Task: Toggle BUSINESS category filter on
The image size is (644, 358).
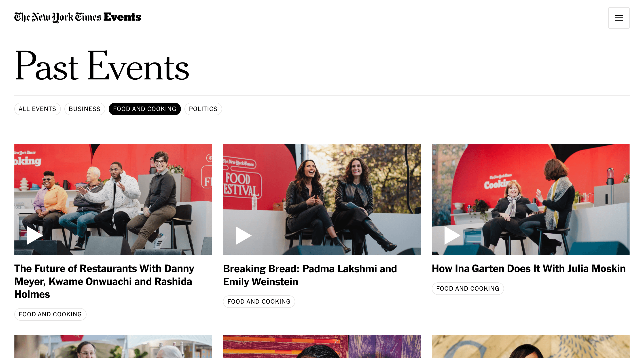Action: tap(85, 109)
